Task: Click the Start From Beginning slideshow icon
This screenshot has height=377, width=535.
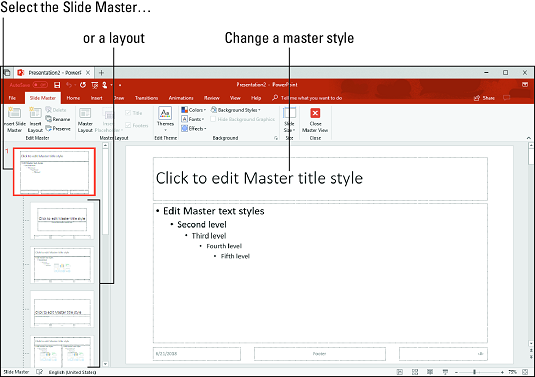Action: click(95, 85)
